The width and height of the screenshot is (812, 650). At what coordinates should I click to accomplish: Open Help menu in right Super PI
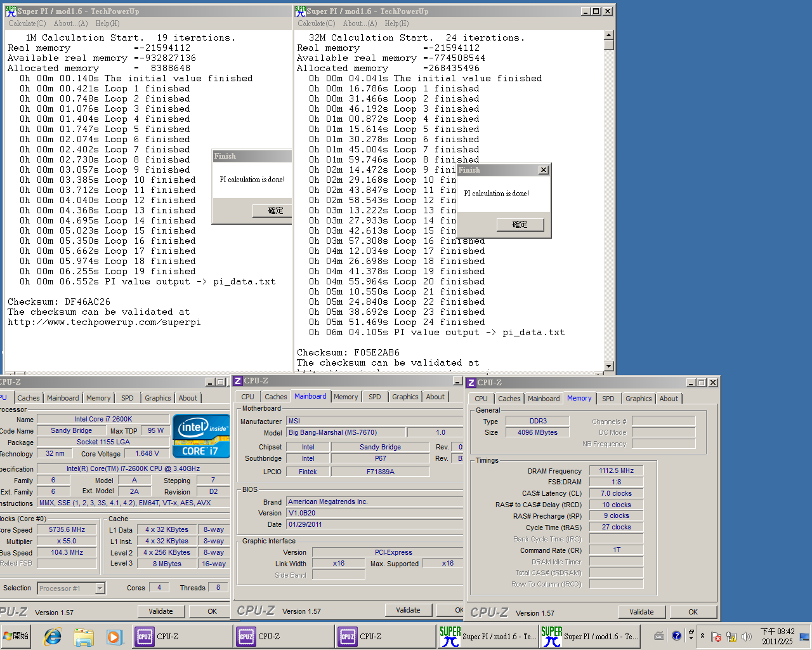tap(396, 23)
